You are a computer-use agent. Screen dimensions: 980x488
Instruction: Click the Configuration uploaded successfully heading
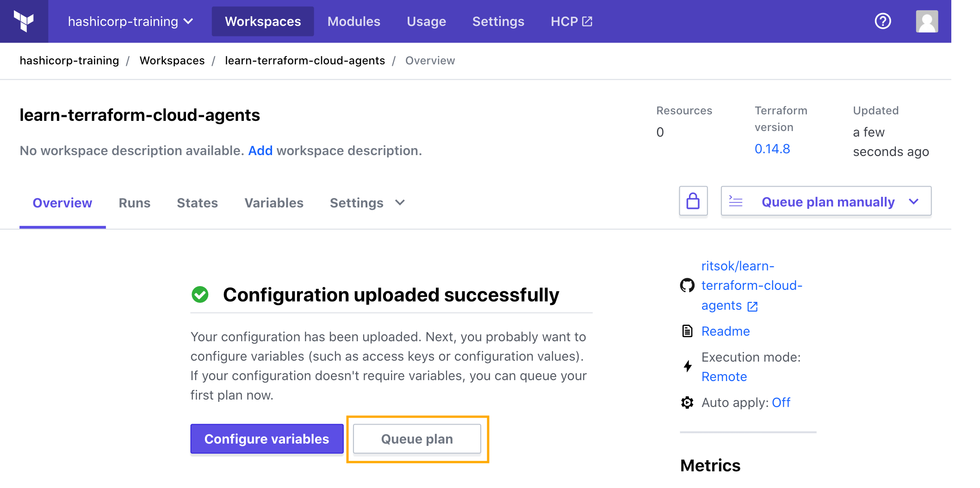click(391, 295)
